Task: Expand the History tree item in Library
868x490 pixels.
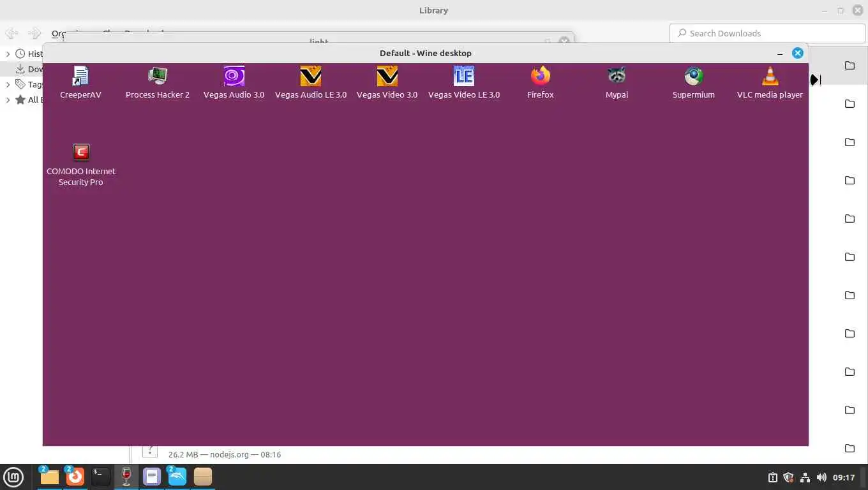Action: point(8,54)
